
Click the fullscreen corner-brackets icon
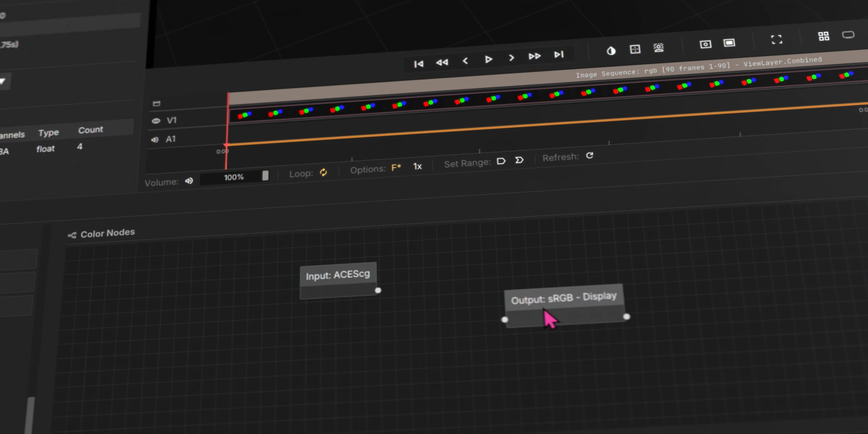pyautogui.click(x=776, y=39)
